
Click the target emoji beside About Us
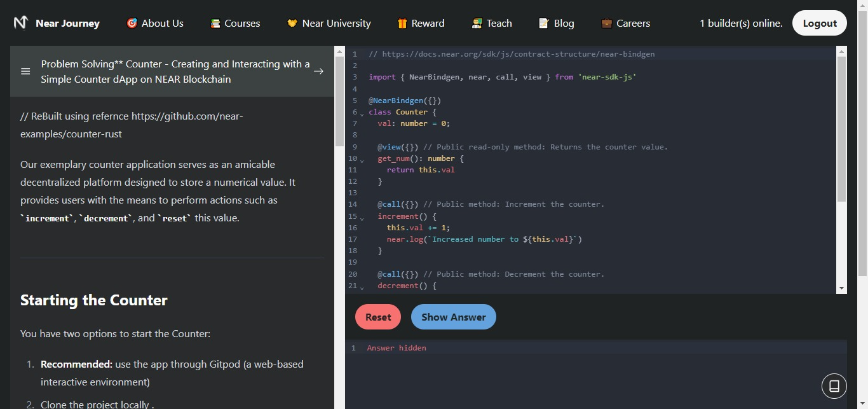[132, 24]
